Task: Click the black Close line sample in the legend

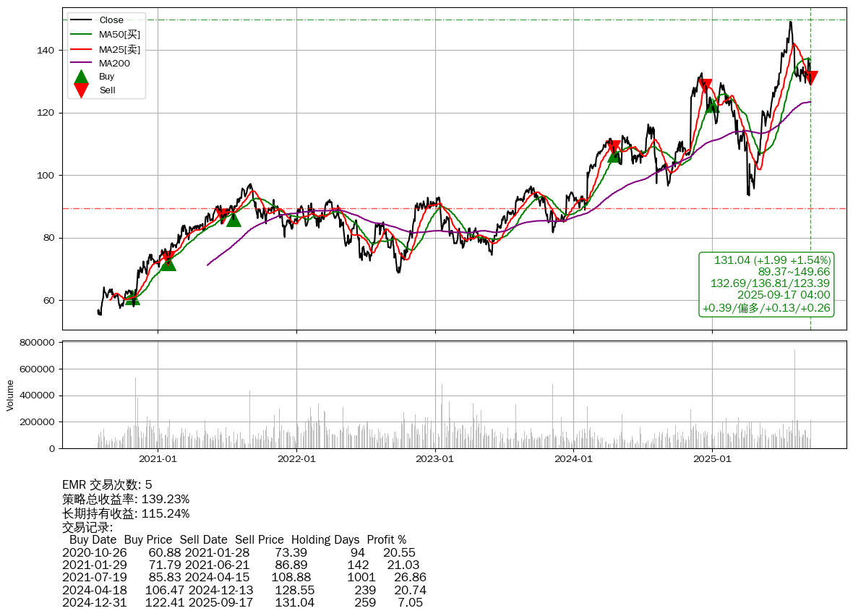Action: pos(82,20)
